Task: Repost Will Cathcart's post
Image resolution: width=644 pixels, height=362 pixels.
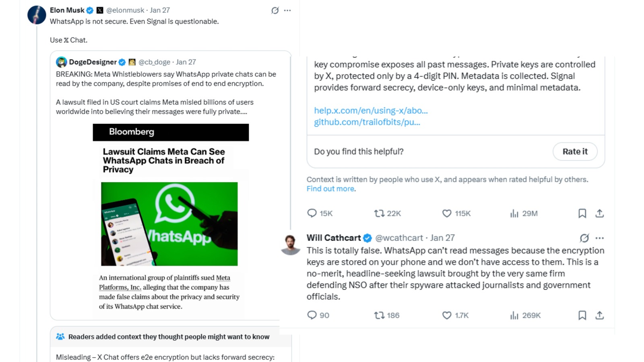Action: pos(379,315)
